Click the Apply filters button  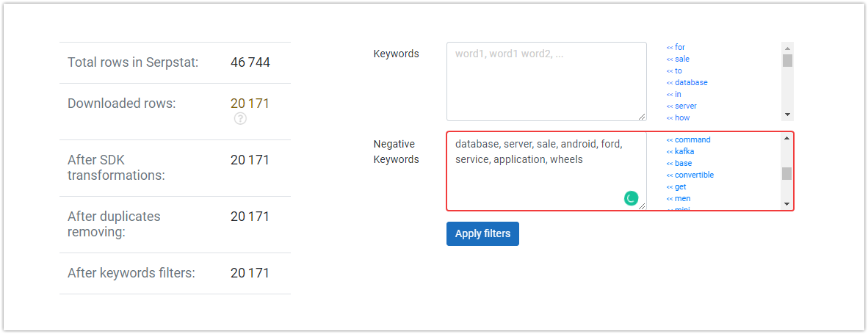tap(482, 234)
